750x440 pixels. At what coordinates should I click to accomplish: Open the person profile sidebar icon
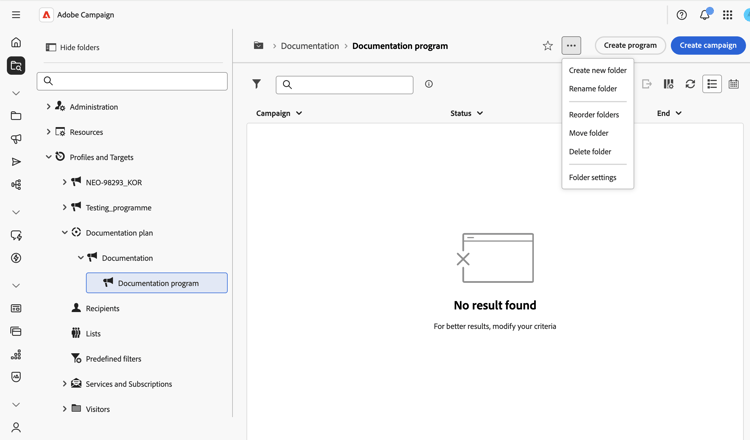16,428
